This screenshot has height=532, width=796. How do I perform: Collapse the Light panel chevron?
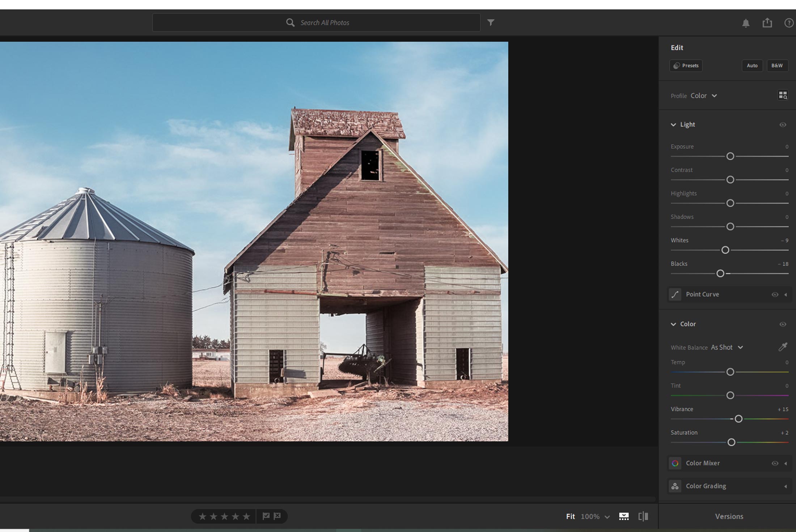[673, 124]
